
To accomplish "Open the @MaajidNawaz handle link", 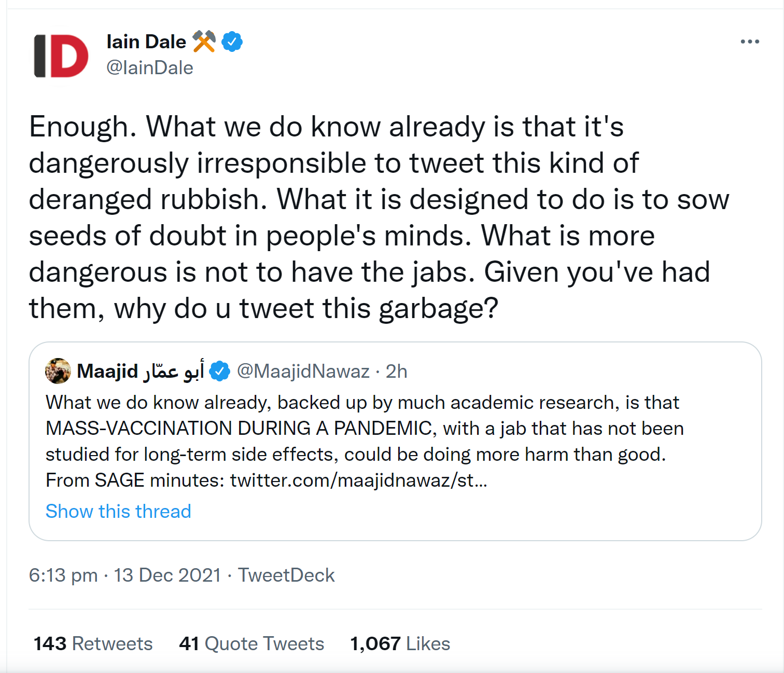I will point(303,371).
